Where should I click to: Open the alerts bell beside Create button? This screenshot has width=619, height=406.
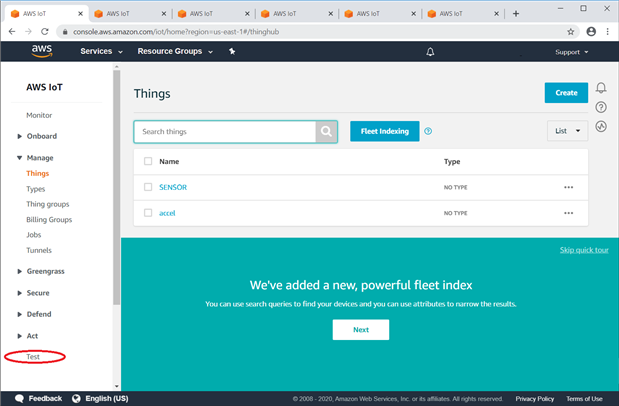(601, 88)
